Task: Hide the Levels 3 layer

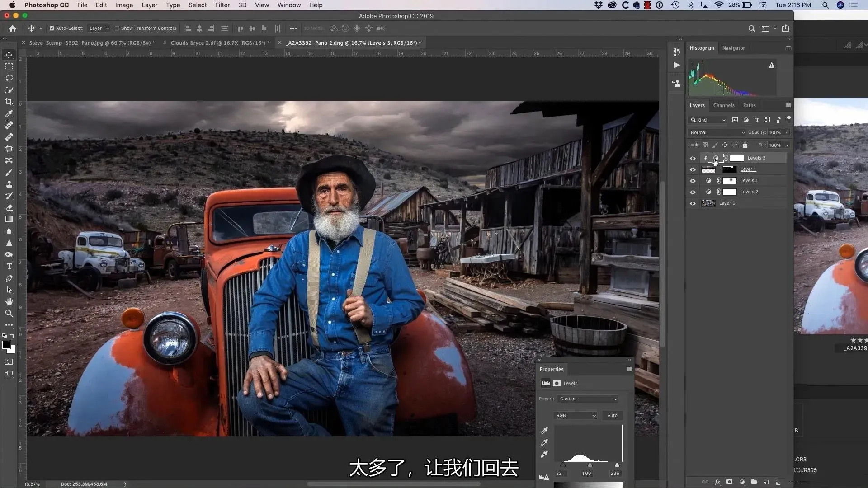Action: [x=693, y=158]
